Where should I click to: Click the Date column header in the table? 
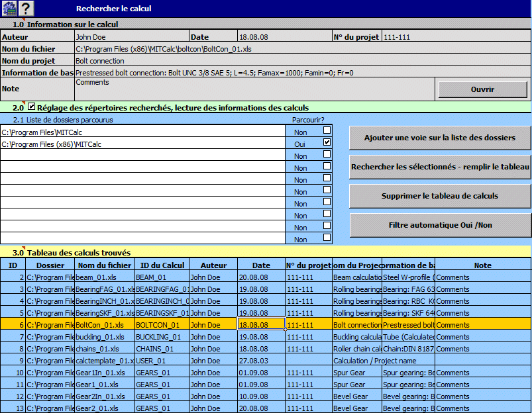point(261,265)
